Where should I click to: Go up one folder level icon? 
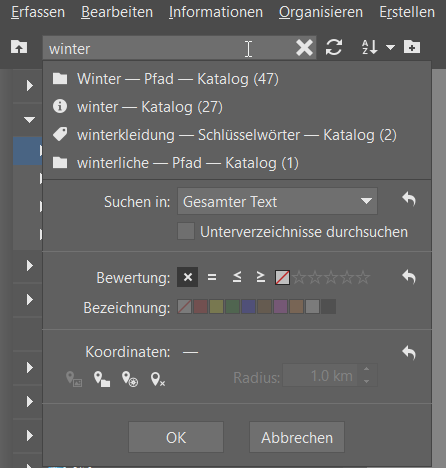pos(19,47)
